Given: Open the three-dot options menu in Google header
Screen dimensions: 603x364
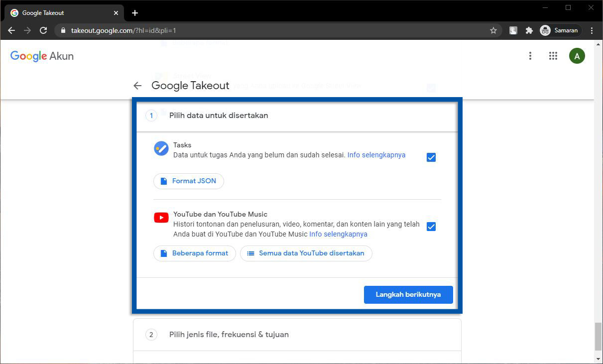Looking at the screenshot, I should click(530, 56).
